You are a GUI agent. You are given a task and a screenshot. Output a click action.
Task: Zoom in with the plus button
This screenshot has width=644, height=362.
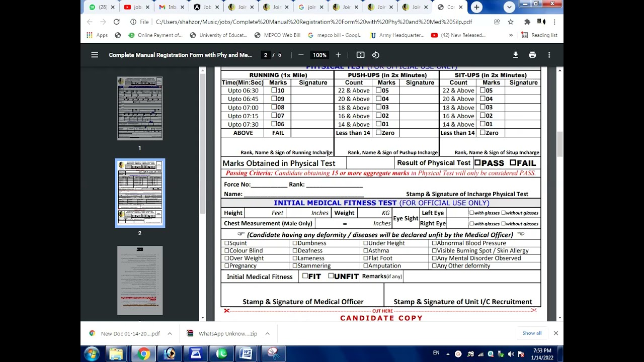coord(338,55)
